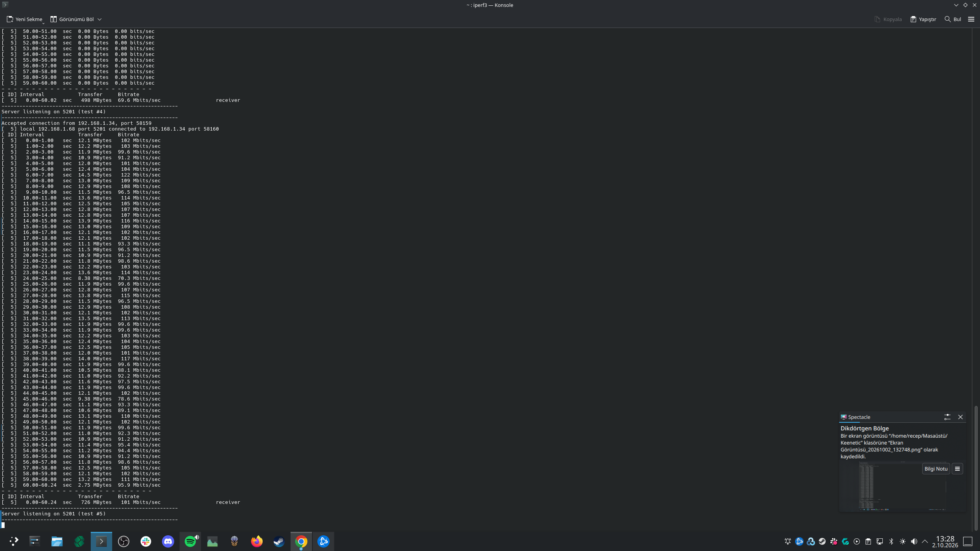The width and height of the screenshot is (980, 551).
Task: Launch Steam from the taskbar
Action: [279, 541]
